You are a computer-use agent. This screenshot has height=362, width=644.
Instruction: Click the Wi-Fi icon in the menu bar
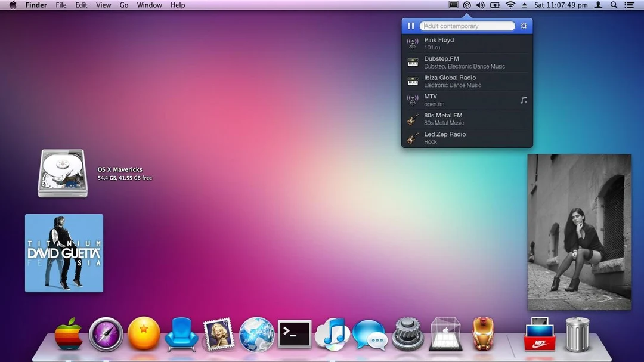pyautogui.click(x=510, y=5)
